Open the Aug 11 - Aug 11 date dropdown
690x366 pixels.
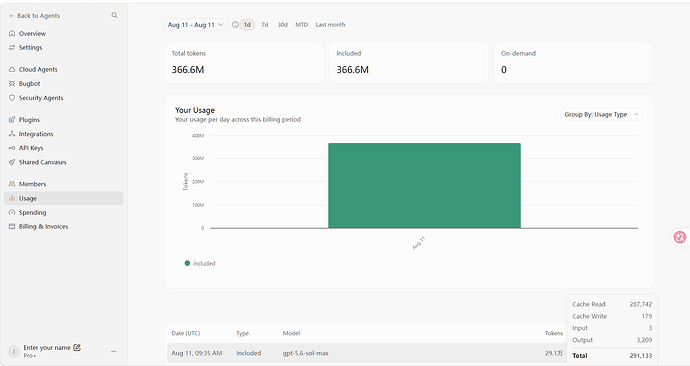196,25
